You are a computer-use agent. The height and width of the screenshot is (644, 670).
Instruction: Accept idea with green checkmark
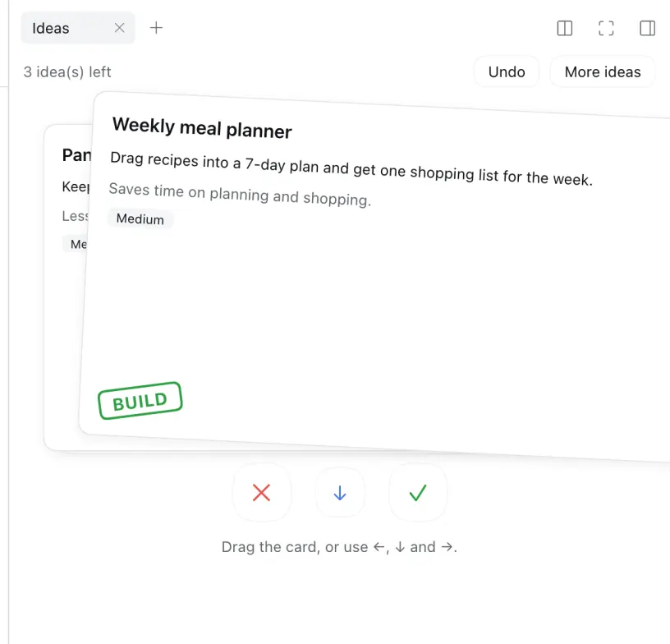tap(418, 492)
